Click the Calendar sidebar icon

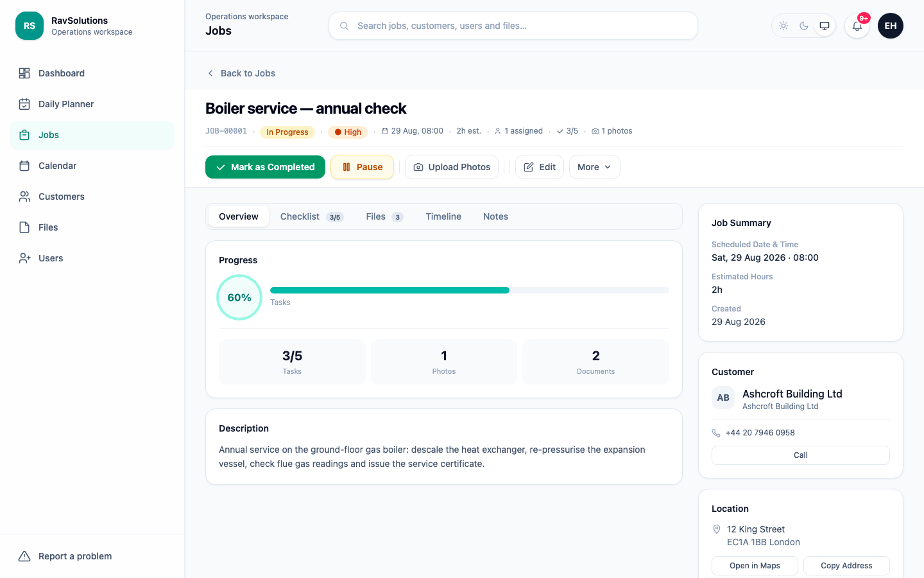pos(24,166)
